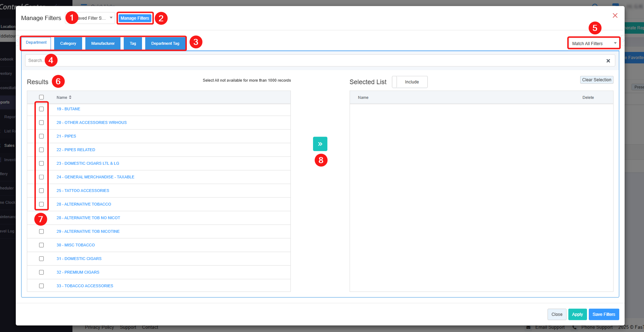Screen dimensions: 644x332
Task: Tick the 21 - PIPES checkbox
Action: pyautogui.click(x=42, y=136)
